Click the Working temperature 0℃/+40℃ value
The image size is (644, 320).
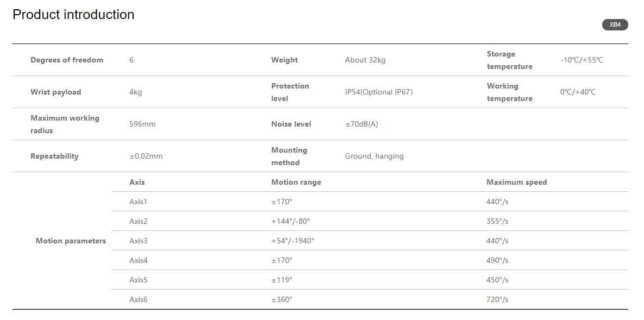(x=578, y=92)
